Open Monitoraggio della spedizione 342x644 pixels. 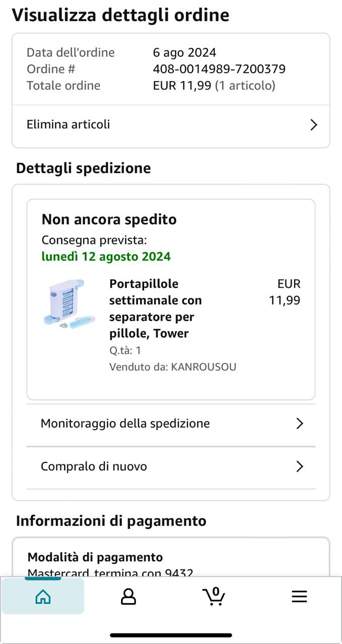click(x=125, y=424)
